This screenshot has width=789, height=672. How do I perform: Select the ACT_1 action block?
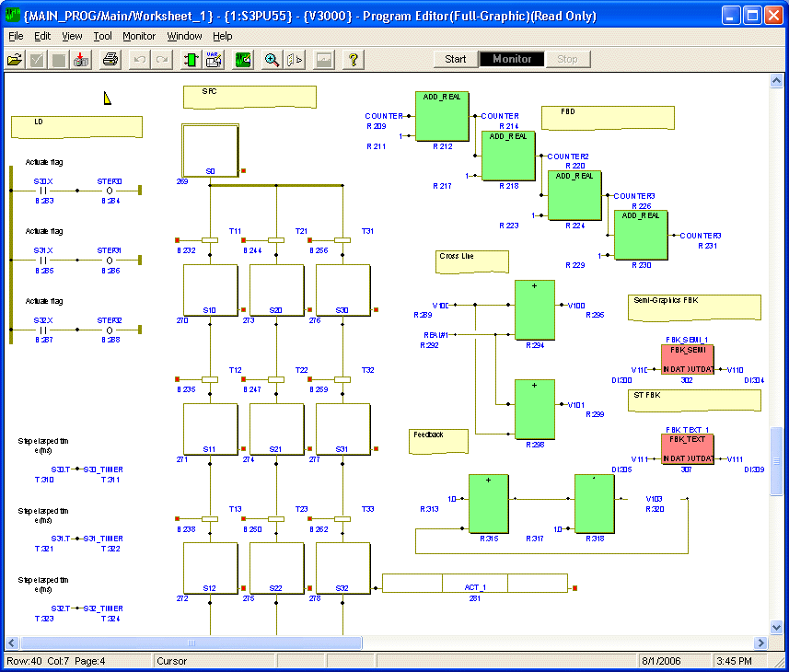474,584
